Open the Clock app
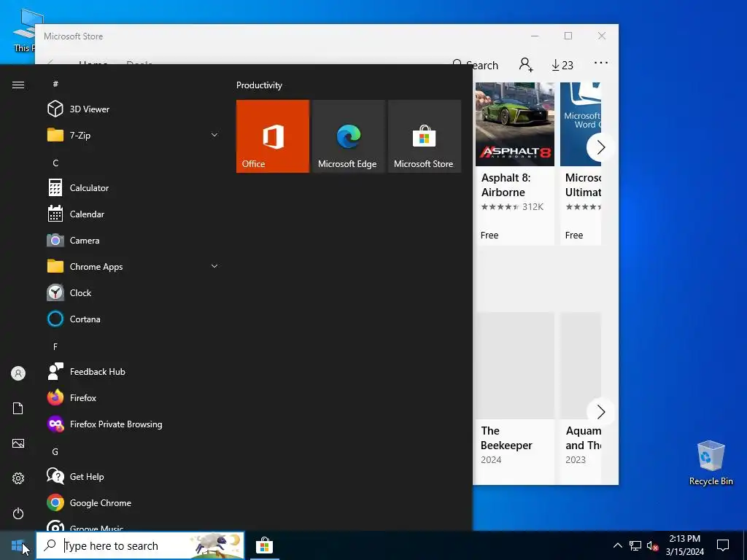Viewport: 747px width, 560px height. pyautogui.click(x=133, y=292)
